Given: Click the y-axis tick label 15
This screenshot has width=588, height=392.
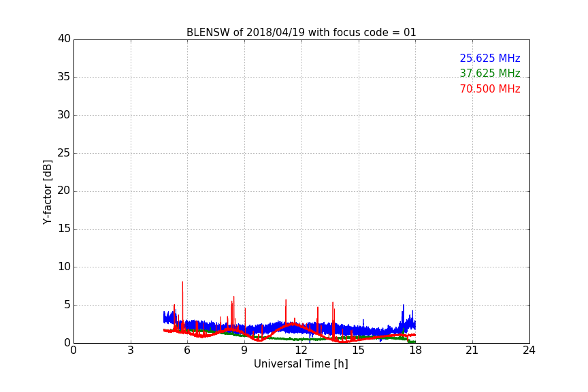Looking at the screenshot, I should (64, 229).
